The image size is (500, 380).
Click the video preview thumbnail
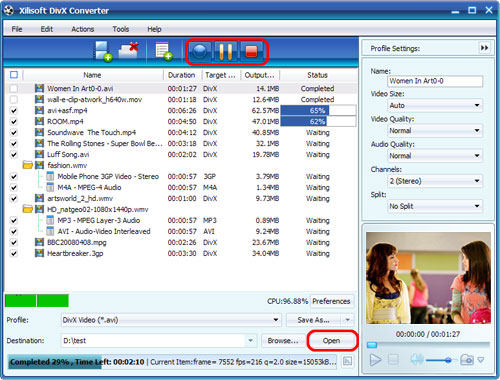click(428, 278)
